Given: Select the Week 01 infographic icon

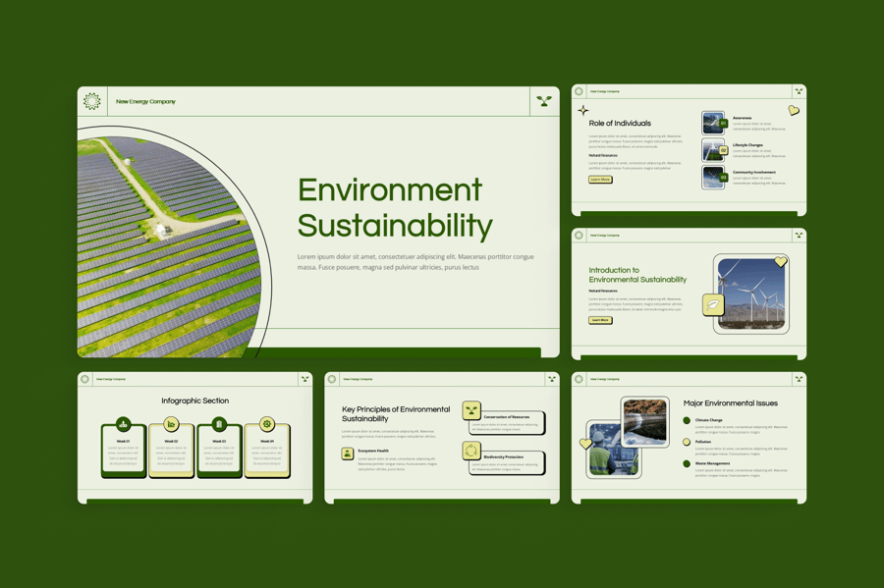Looking at the screenshot, I should (123, 424).
